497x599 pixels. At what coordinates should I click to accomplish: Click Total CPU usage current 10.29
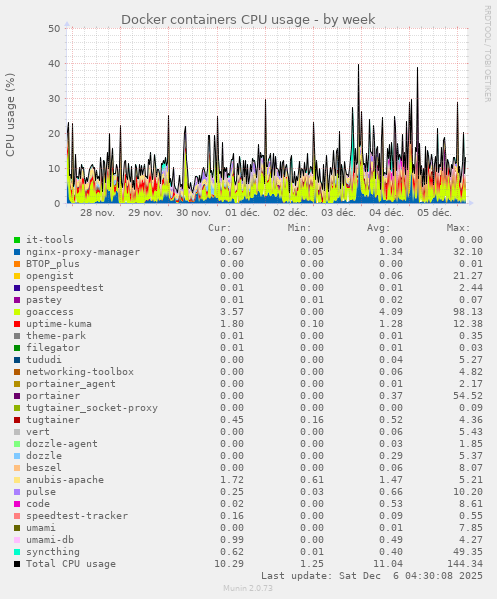coord(229,564)
